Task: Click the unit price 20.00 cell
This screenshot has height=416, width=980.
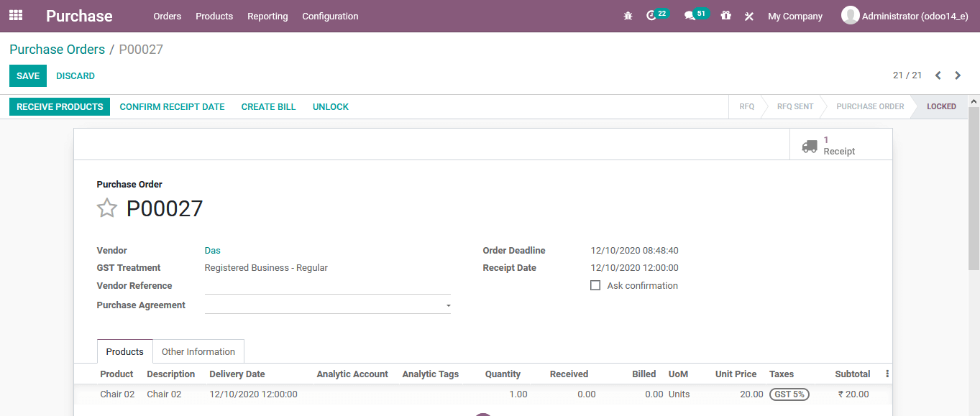Action: tap(751, 394)
